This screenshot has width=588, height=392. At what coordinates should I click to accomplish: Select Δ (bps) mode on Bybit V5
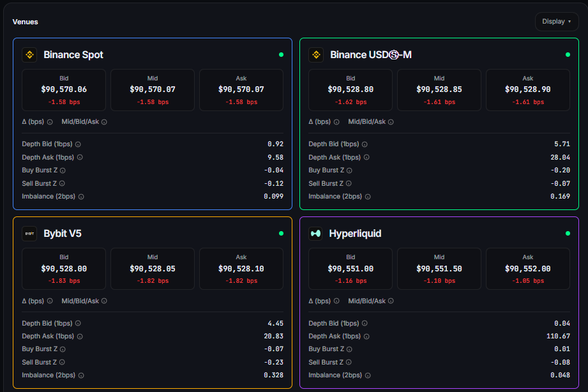tap(33, 301)
